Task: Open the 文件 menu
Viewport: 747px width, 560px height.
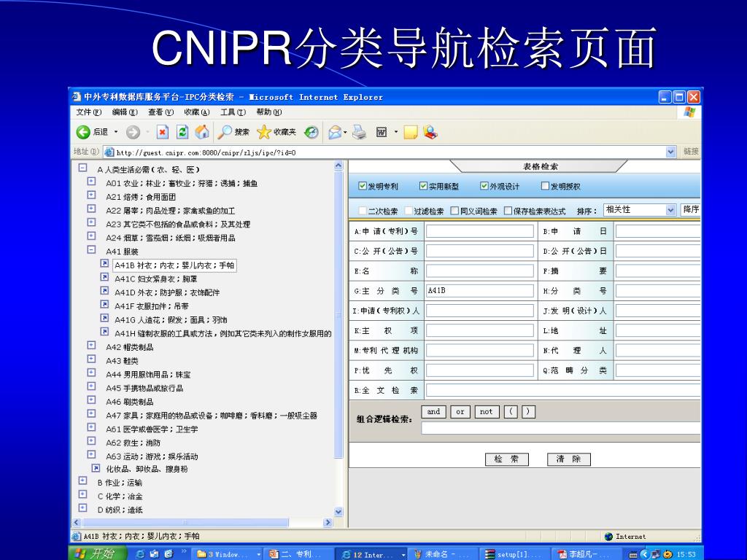Action: tap(88, 112)
